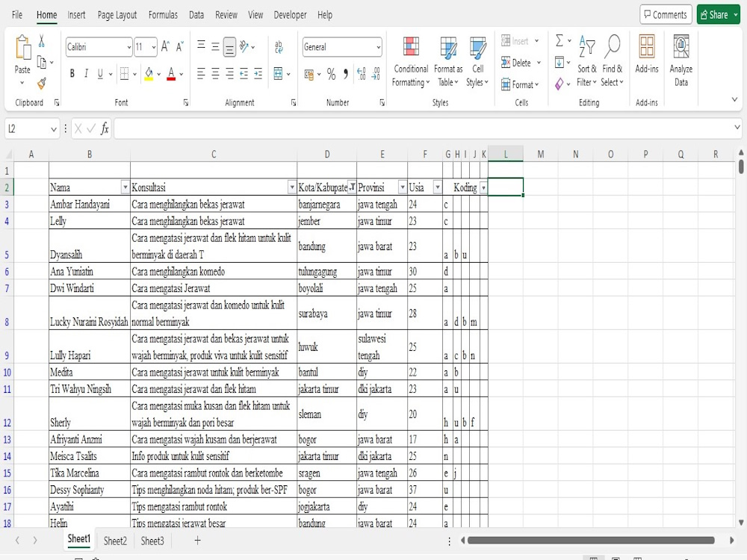Toggle Bottom Align

(229, 46)
